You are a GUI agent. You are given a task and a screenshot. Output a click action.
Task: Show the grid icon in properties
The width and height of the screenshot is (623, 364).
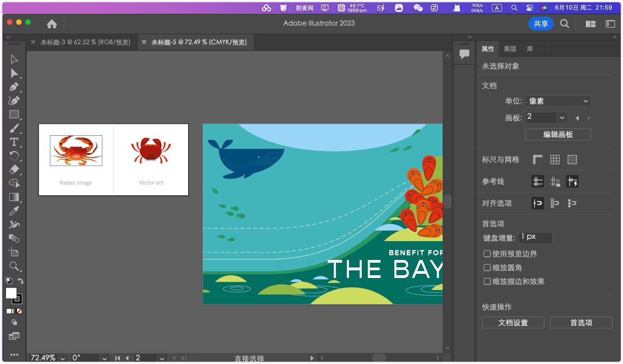point(555,160)
